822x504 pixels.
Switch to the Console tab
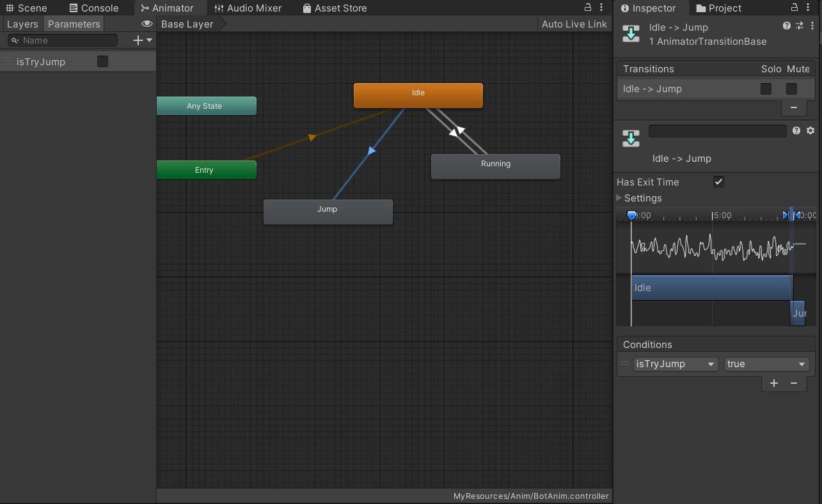94,8
